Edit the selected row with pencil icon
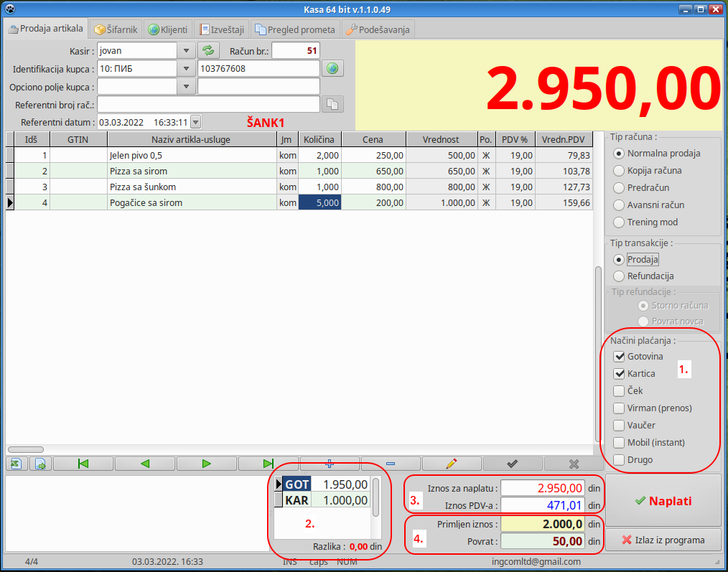This screenshot has height=572, width=728. pos(452,464)
